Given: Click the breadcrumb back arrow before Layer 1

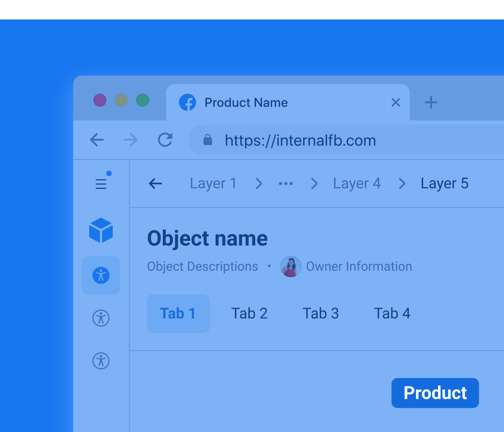Looking at the screenshot, I should coord(155,184).
